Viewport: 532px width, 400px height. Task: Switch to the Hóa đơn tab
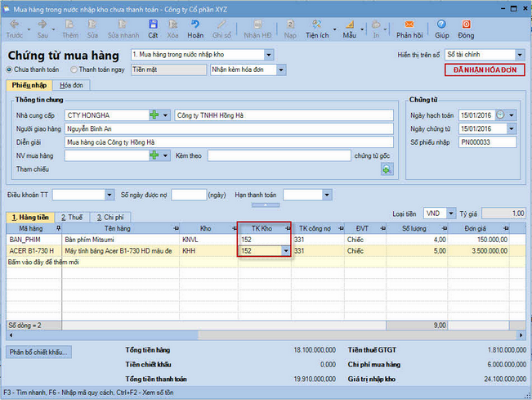(71, 85)
